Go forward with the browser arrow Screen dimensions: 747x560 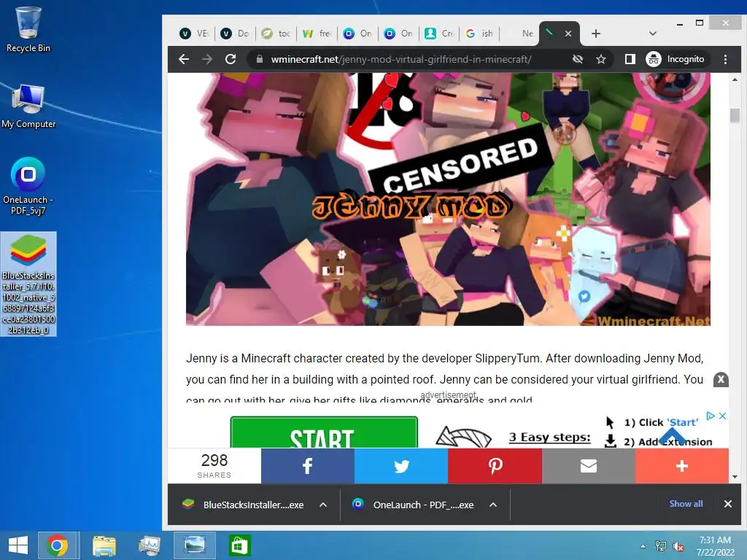(x=207, y=59)
